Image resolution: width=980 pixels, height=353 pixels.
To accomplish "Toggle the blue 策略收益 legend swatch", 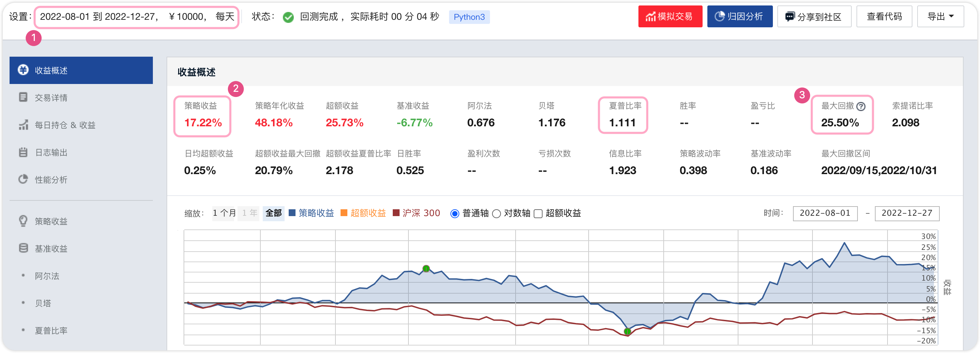I will (292, 213).
